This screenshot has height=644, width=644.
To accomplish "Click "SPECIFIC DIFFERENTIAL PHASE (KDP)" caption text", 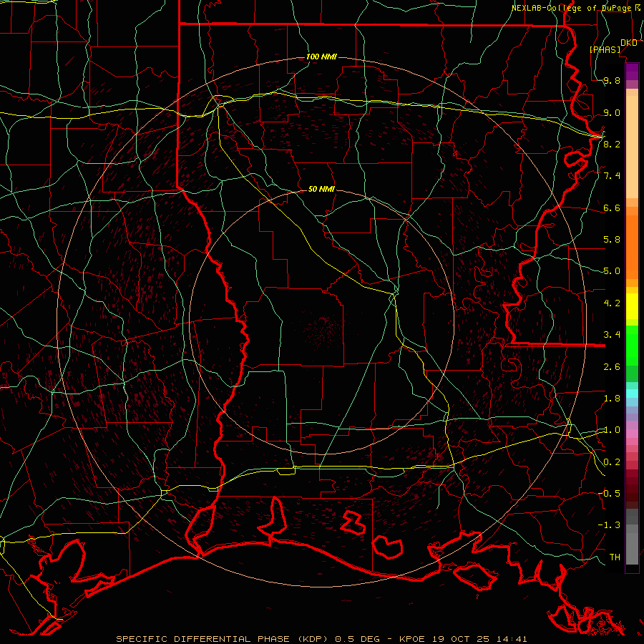I will [x=223, y=639].
